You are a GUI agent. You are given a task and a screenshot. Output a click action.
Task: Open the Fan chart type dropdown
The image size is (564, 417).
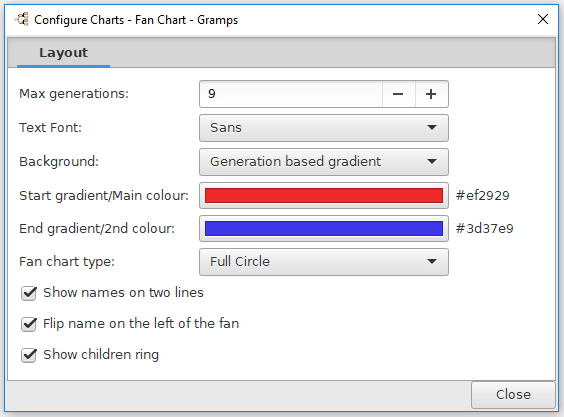pos(324,262)
